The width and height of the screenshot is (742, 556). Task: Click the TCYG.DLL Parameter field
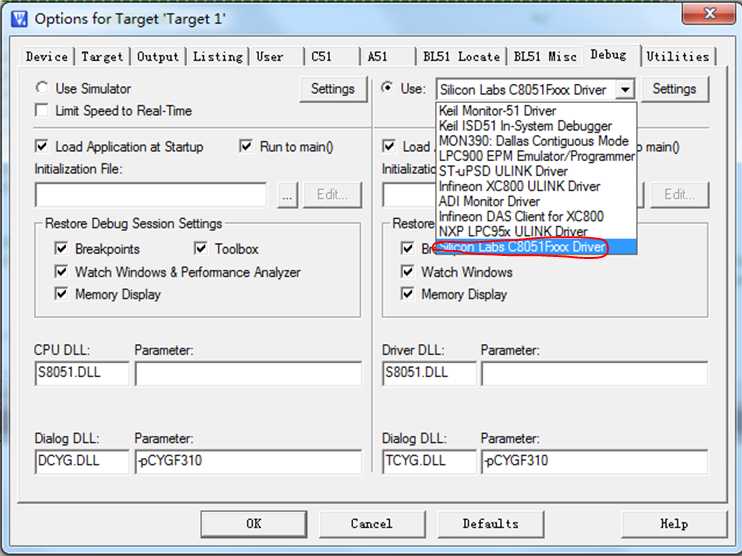(x=595, y=461)
